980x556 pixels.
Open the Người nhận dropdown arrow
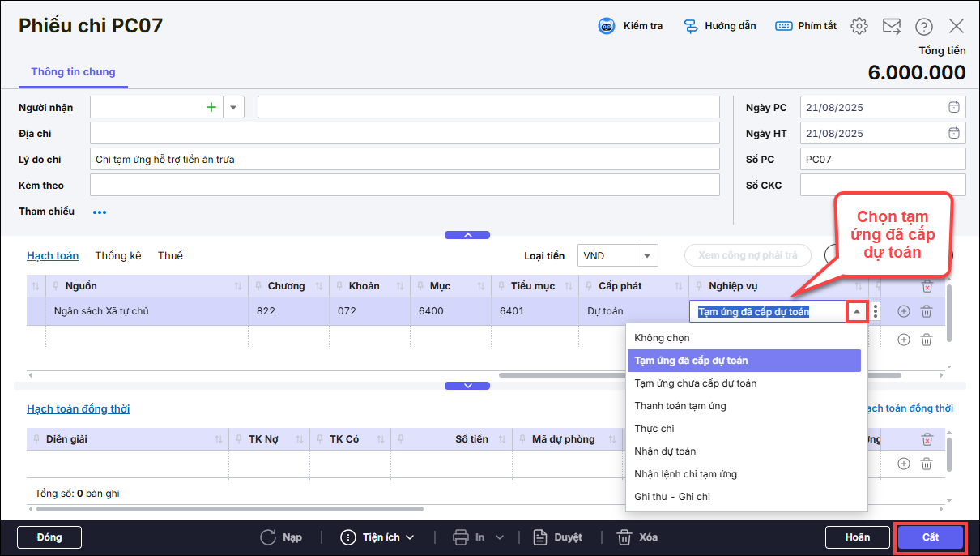pos(233,107)
